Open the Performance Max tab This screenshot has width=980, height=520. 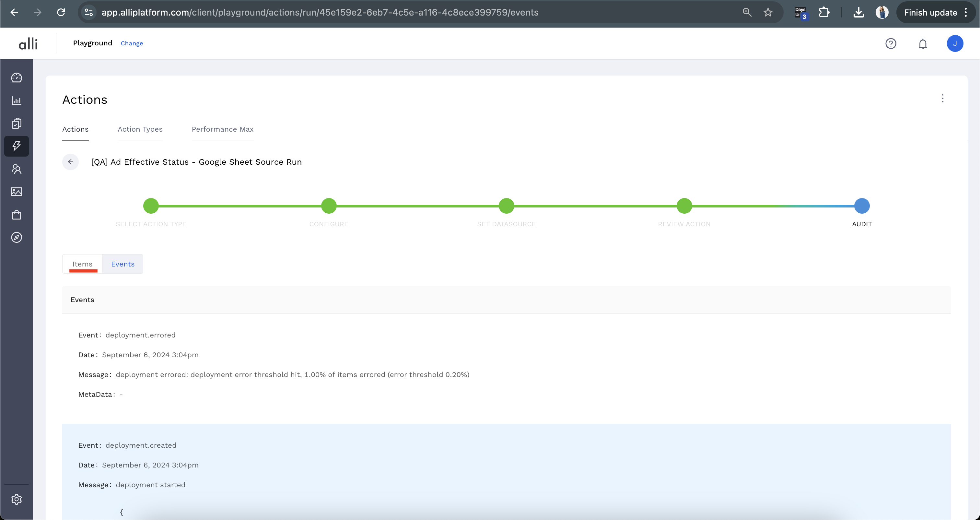click(x=222, y=129)
